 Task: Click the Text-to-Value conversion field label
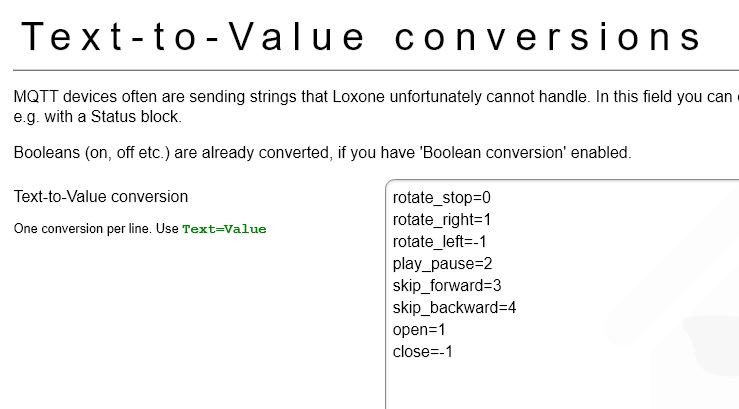coord(101,197)
